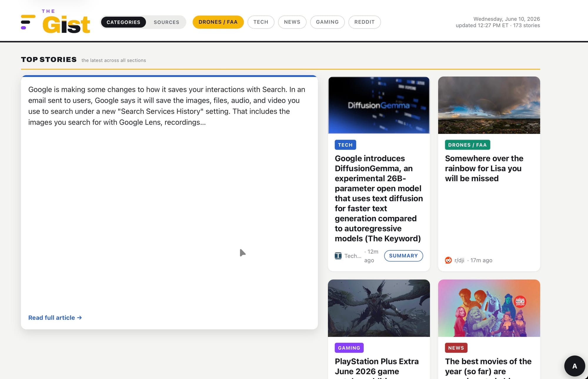588x379 pixels.
Task: Click the 12m ago timestamp
Action: click(x=371, y=256)
